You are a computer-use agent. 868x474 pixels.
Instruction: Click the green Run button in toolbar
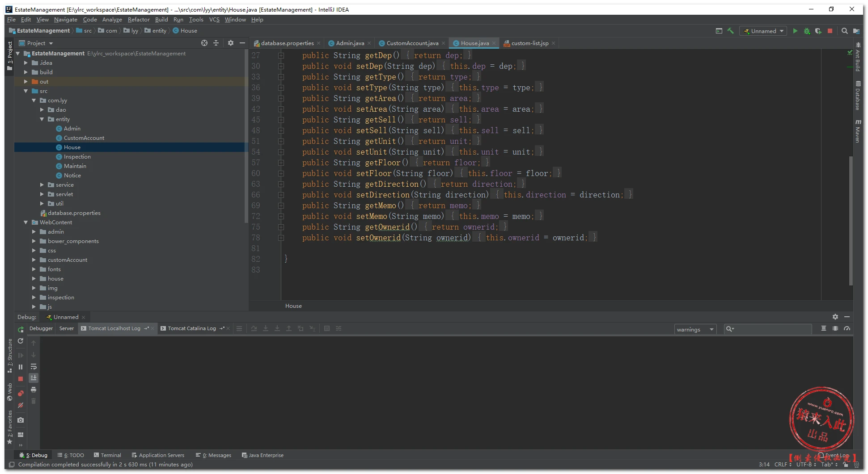(795, 31)
